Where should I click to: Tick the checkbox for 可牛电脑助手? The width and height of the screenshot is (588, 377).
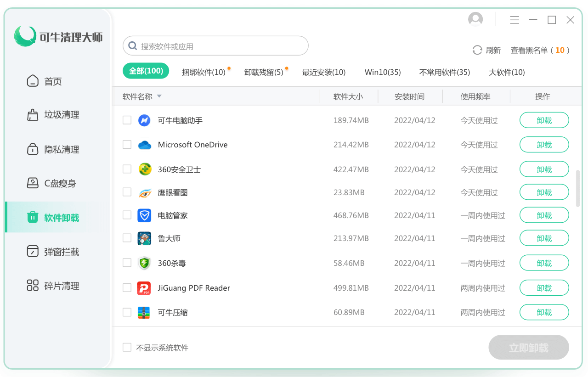[127, 120]
